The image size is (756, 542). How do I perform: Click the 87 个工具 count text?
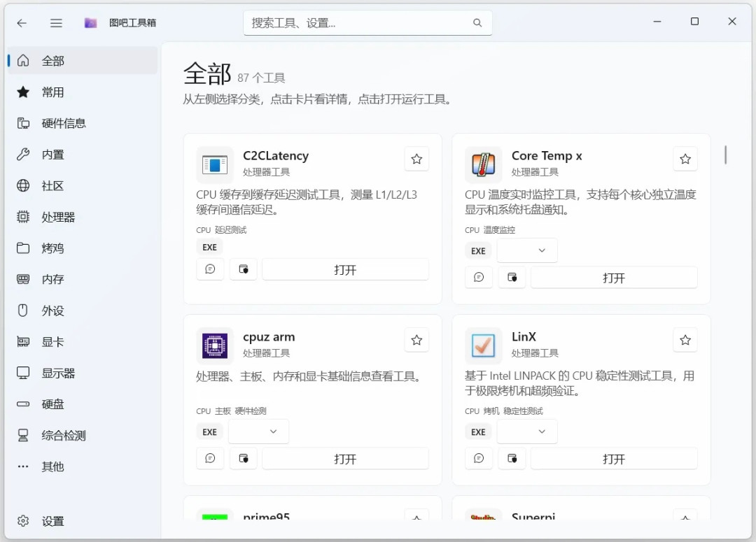pos(261,78)
